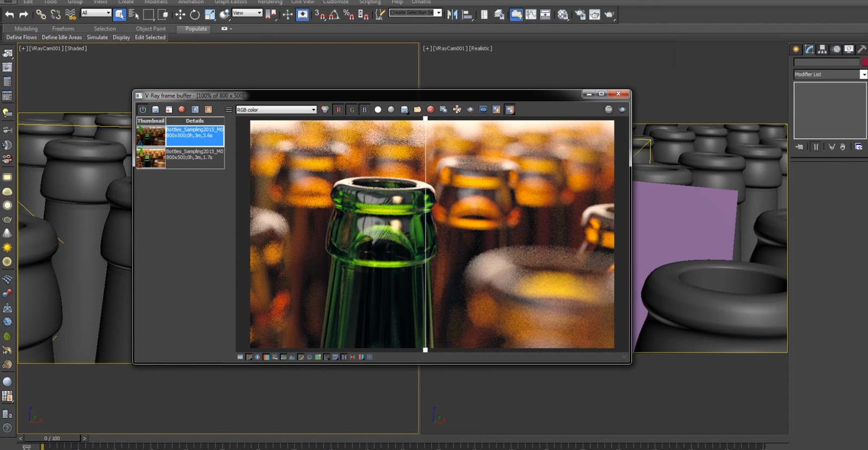Image resolution: width=868 pixels, height=450 pixels.
Task: Toggle the red channel in frame buffer
Action: tap(339, 110)
